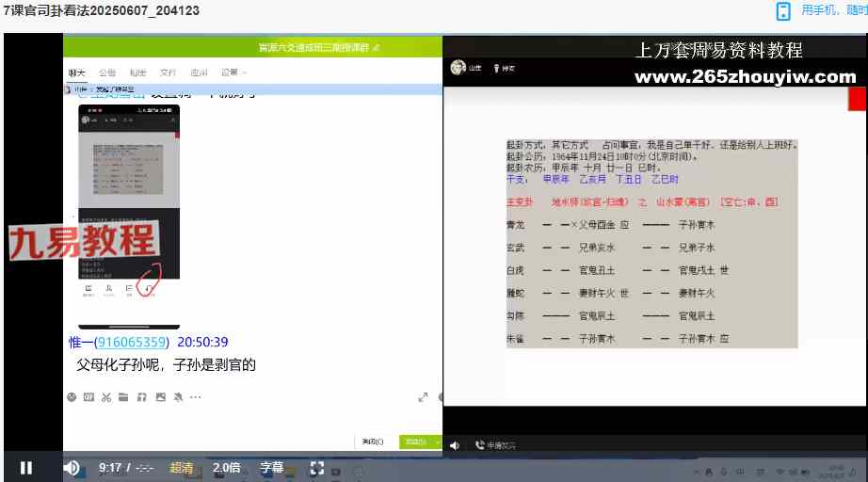Click the scissors screenshot tool
The width and height of the screenshot is (868, 482).
(x=105, y=397)
